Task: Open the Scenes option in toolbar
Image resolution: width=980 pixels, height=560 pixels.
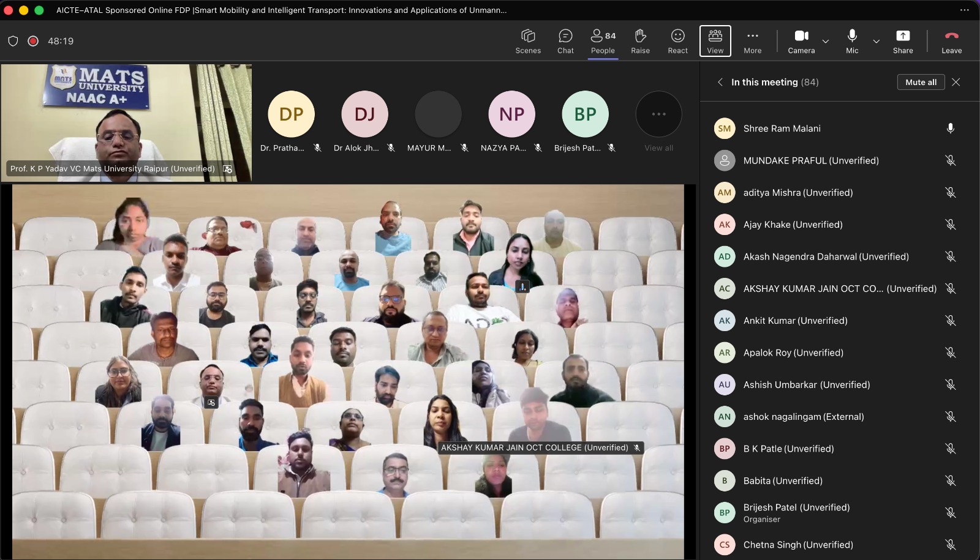Action: point(527,41)
